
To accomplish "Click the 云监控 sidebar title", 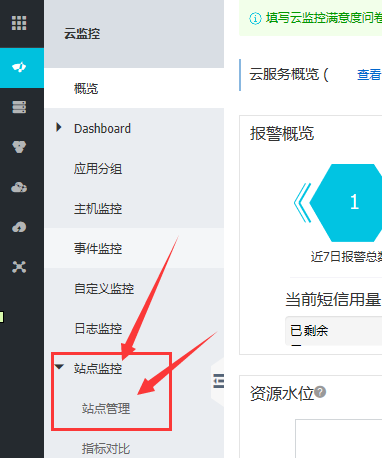I will coord(82,34).
